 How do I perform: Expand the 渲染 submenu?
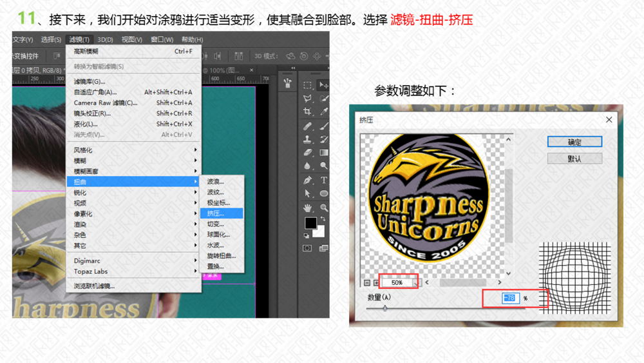tap(134, 224)
